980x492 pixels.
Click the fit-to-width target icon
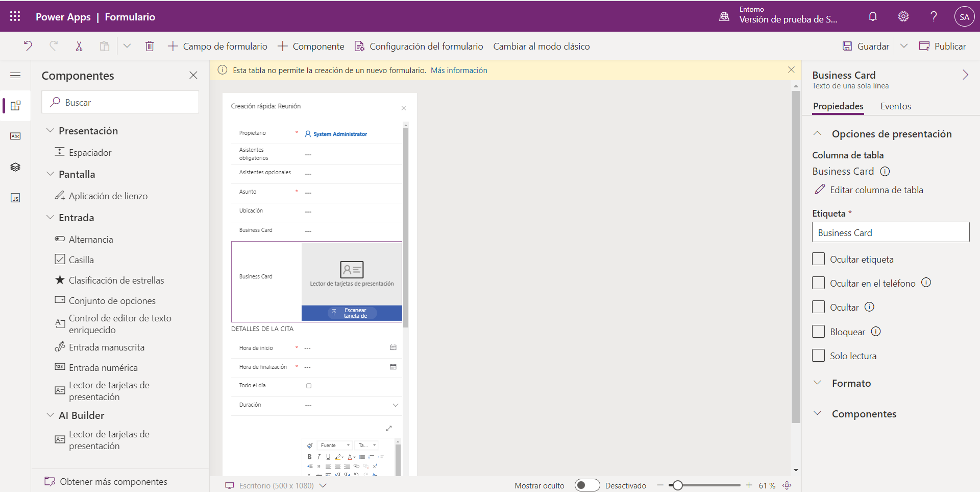click(x=787, y=485)
